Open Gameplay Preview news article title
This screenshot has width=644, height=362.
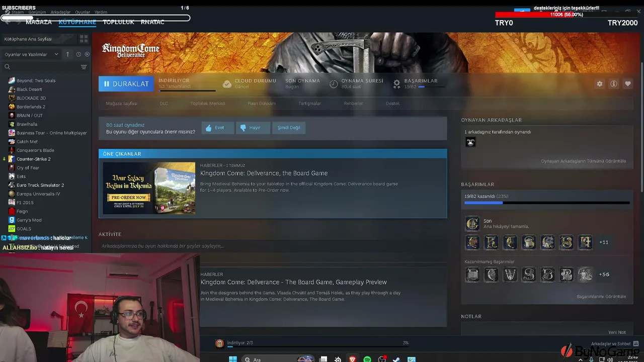click(x=293, y=282)
